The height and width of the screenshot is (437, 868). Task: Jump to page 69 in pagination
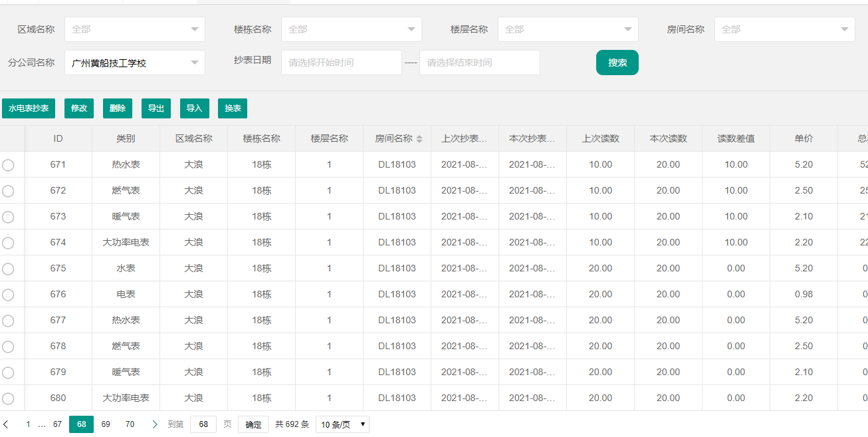[106, 424]
